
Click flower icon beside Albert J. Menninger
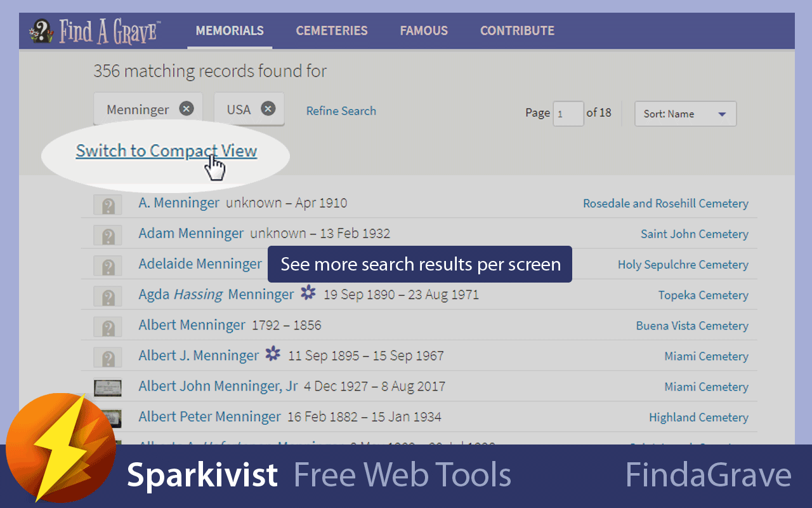[x=273, y=354]
